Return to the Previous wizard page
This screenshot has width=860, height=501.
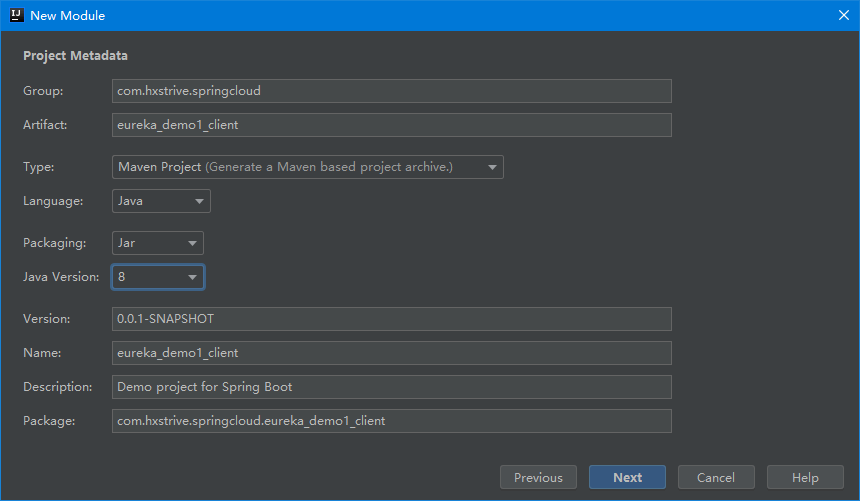pos(538,477)
